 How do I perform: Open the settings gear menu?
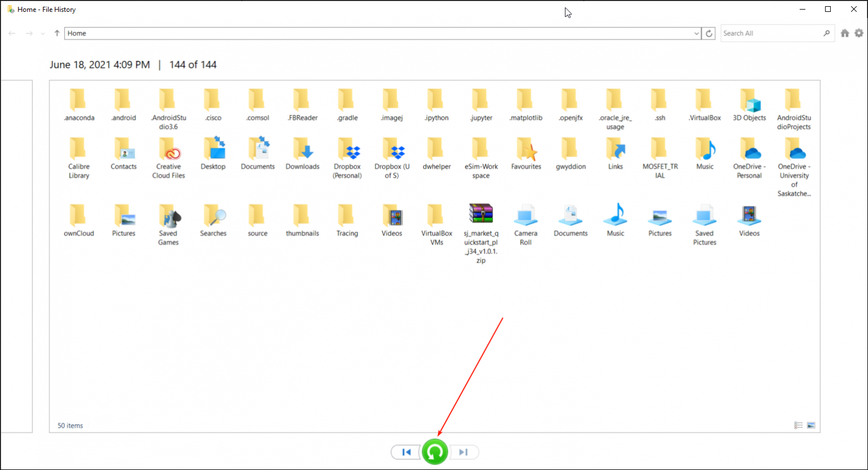pyautogui.click(x=859, y=33)
